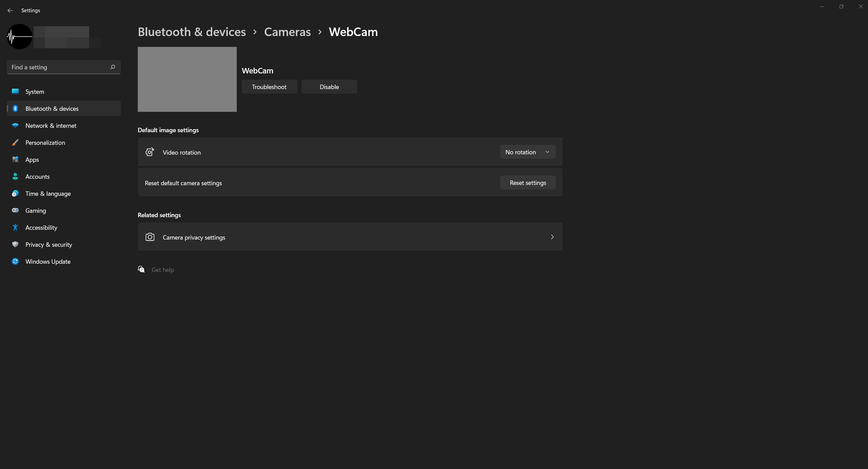Minimize the Settings window
The width and height of the screenshot is (868, 469).
[822, 6]
